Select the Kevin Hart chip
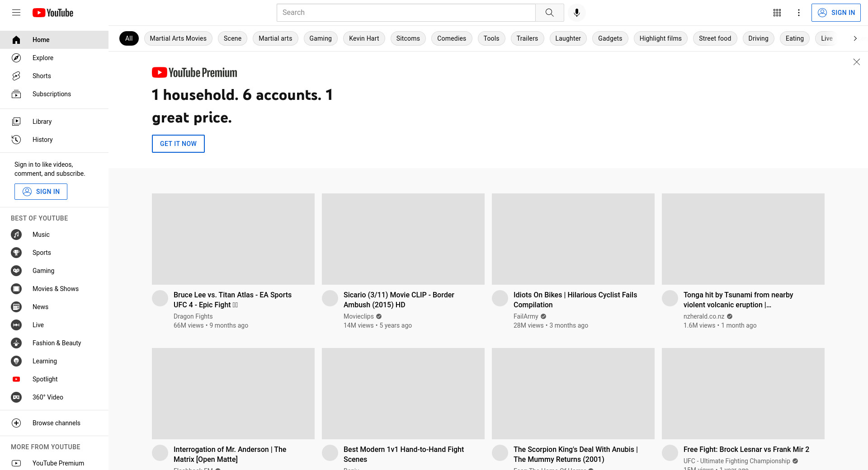 click(x=364, y=38)
